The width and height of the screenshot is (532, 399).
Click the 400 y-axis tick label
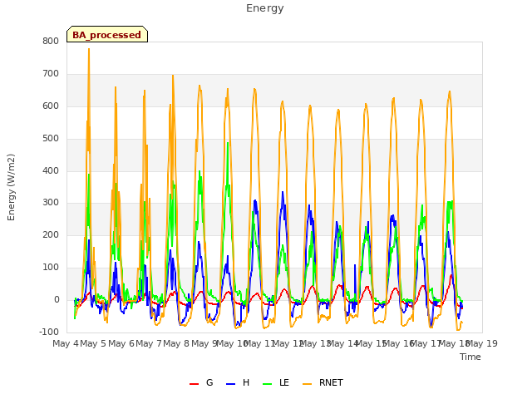[x=51, y=170]
